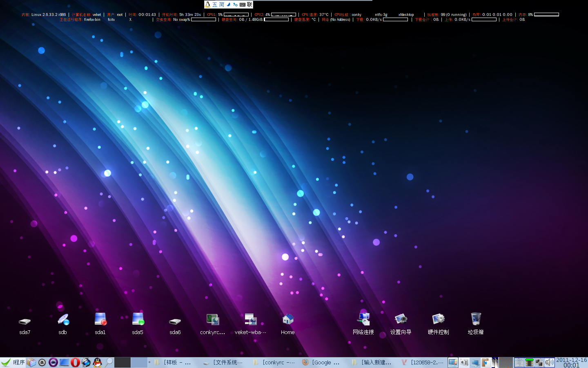Click the camera screenshot tray icon
This screenshot has height=368, width=588.
tap(464, 362)
